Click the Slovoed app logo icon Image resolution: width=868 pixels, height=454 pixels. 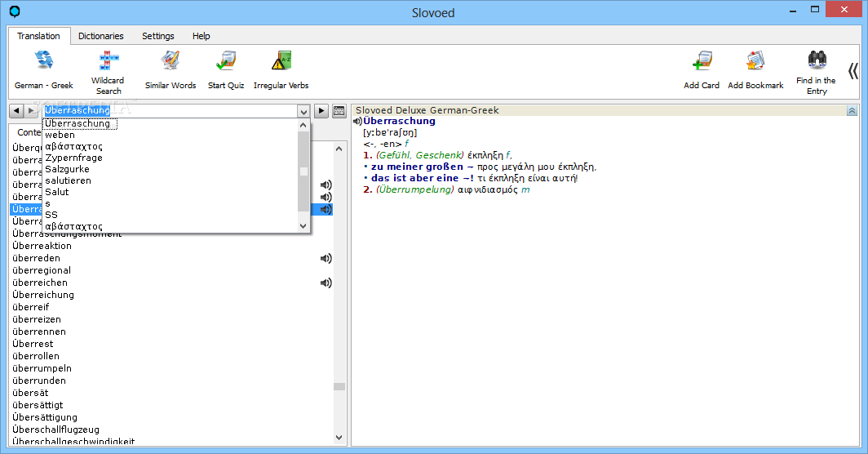15,11
